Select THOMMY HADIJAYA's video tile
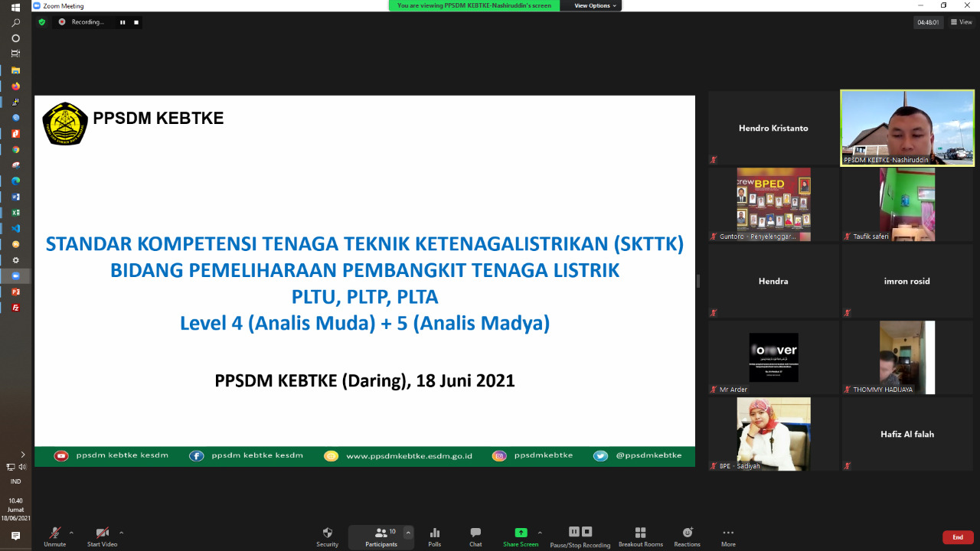 pos(907,357)
